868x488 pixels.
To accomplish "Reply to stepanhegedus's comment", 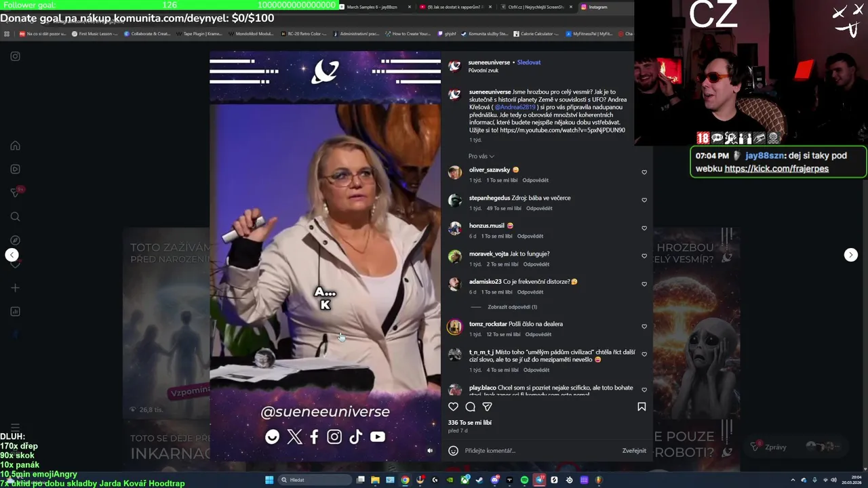I will coord(539,208).
